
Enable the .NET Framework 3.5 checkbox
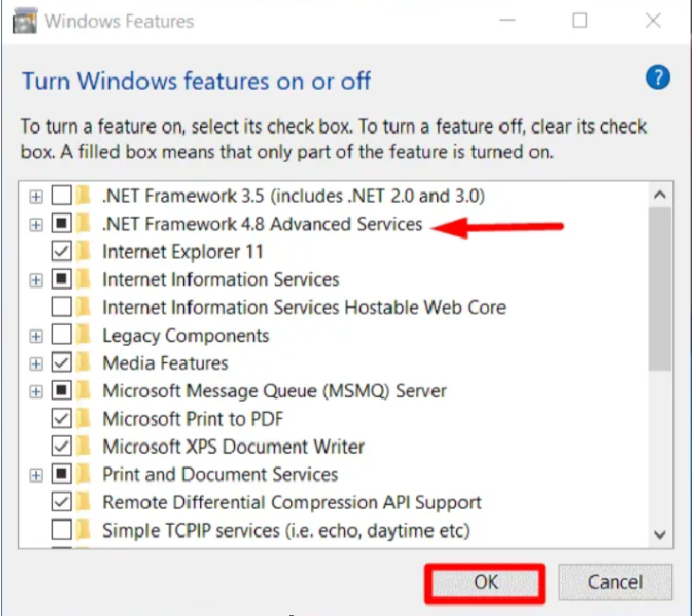[62, 195]
